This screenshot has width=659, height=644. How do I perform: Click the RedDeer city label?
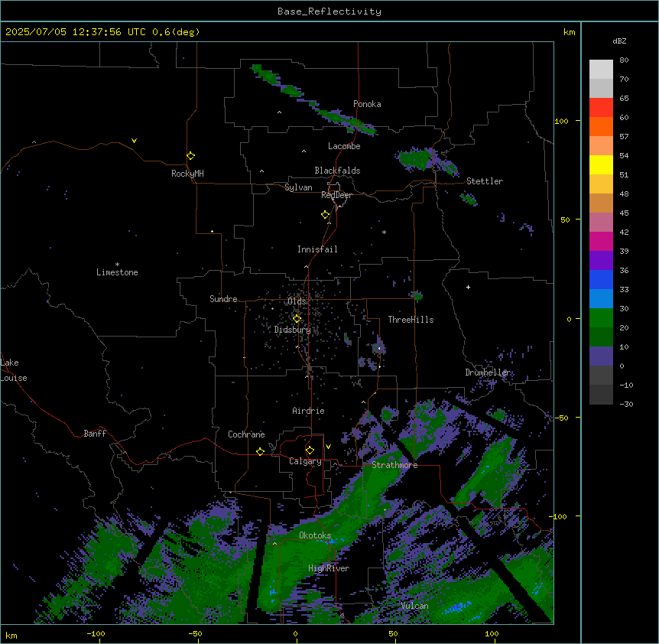336,195
